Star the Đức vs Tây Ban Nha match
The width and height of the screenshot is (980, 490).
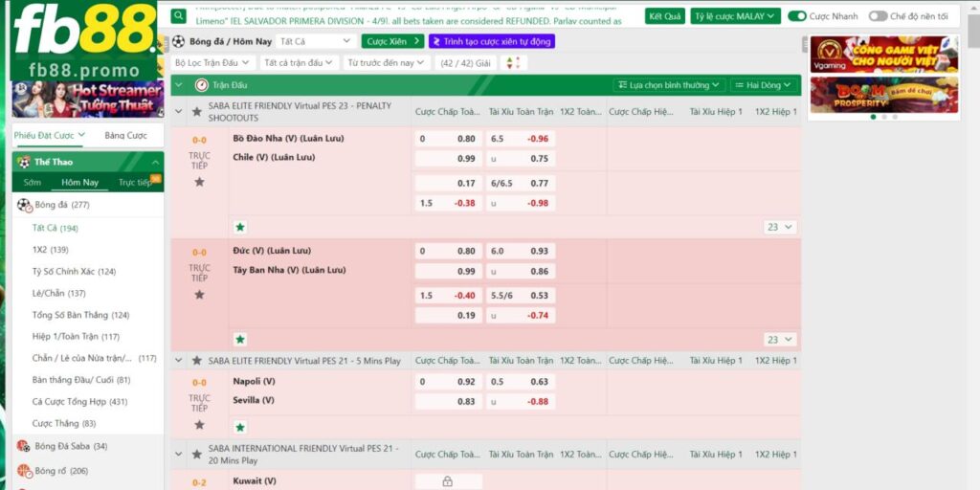click(x=199, y=295)
